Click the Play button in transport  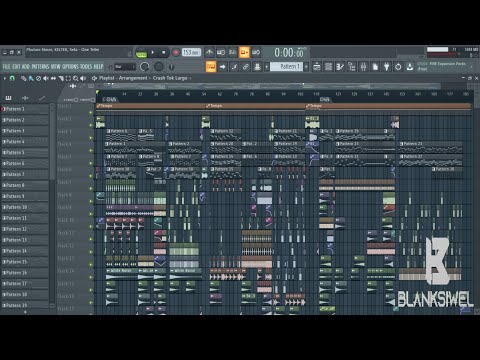click(x=153, y=52)
